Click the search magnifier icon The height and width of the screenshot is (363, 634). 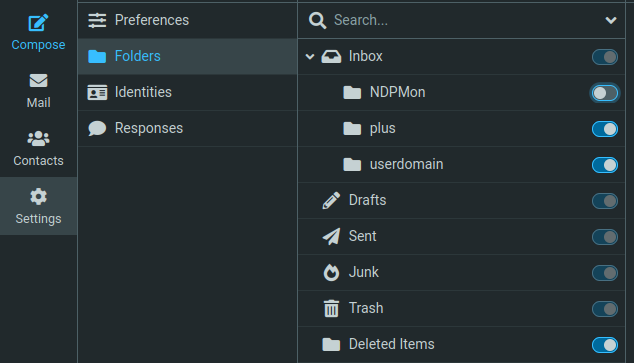click(317, 20)
